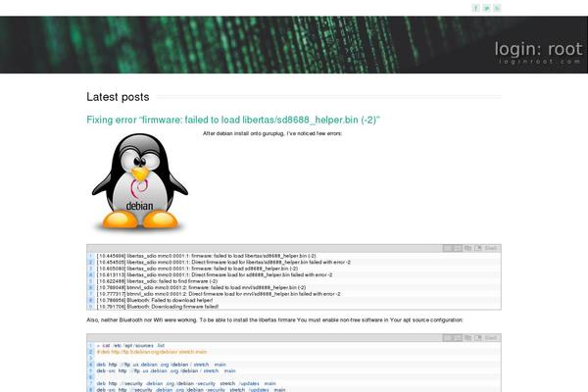Toggle plain code view in the libertas_sdio log code box
Image resolution: width=588 pixels, height=392 pixels.
pos(458,248)
